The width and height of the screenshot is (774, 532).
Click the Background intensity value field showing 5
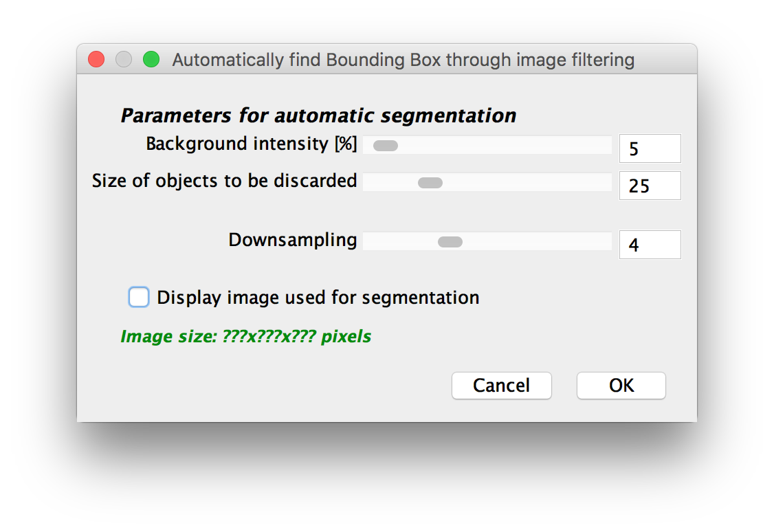coord(650,148)
